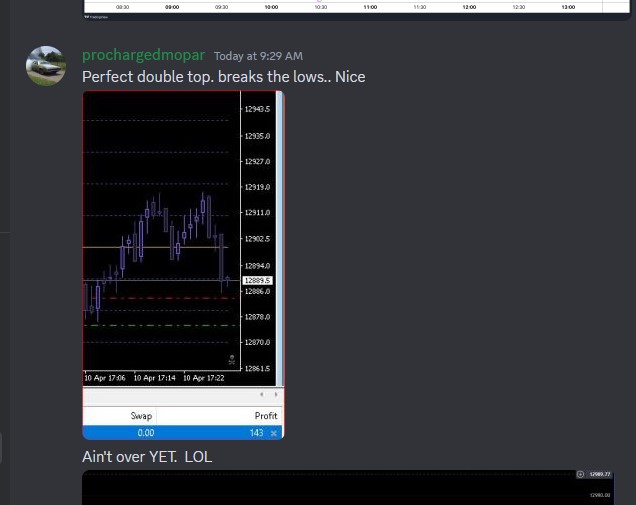Screen dimensions: 636x505
Task: Open the TradingView chart image at top
Action: 356,10
